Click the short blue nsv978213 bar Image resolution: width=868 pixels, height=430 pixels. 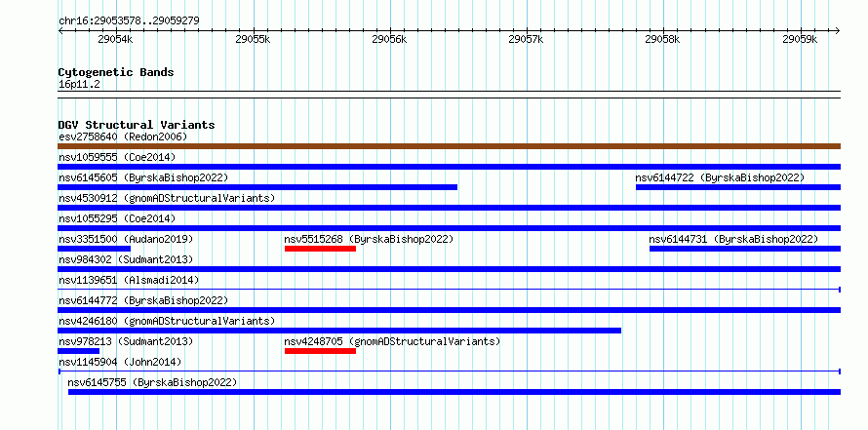tap(79, 351)
